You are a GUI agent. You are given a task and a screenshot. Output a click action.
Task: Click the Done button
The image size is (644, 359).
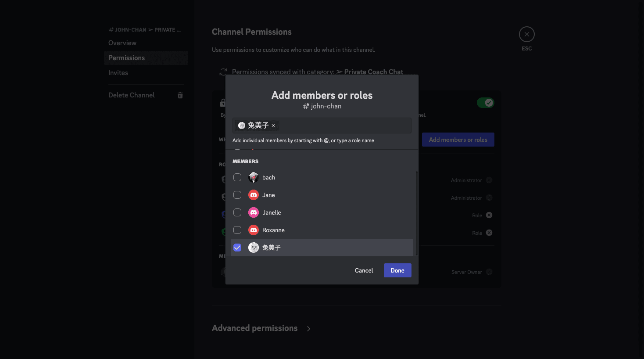tap(397, 270)
